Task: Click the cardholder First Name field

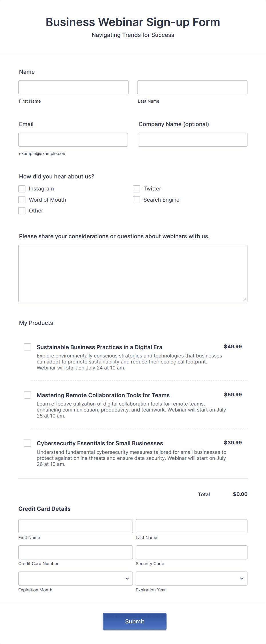Action: pos(75,526)
